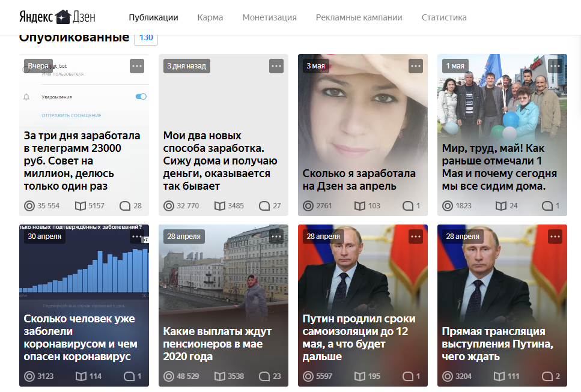
Task: Click comments icon on коронавирус chart card
Action: click(x=129, y=376)
